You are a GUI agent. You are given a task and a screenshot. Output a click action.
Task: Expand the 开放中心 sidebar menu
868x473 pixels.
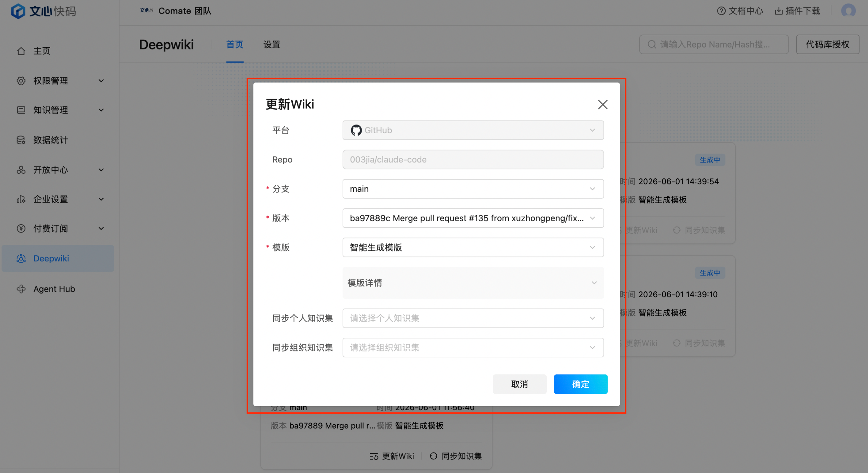click(x=101, y=170)
